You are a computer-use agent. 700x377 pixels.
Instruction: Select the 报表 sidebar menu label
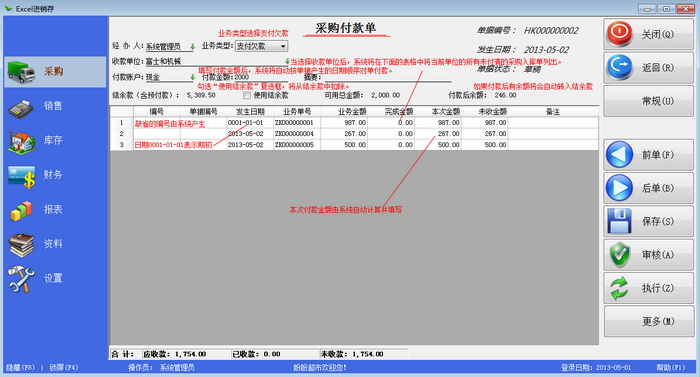(53, 209)
